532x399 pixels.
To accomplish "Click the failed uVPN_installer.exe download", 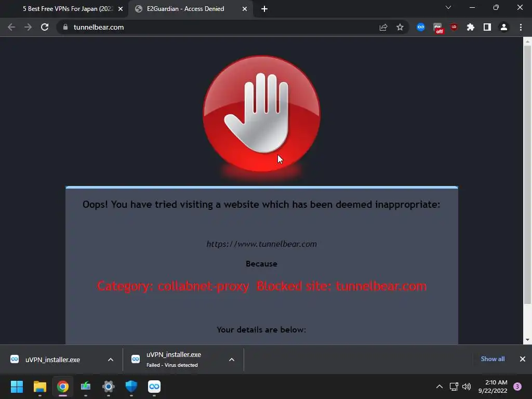I will 174,360.
